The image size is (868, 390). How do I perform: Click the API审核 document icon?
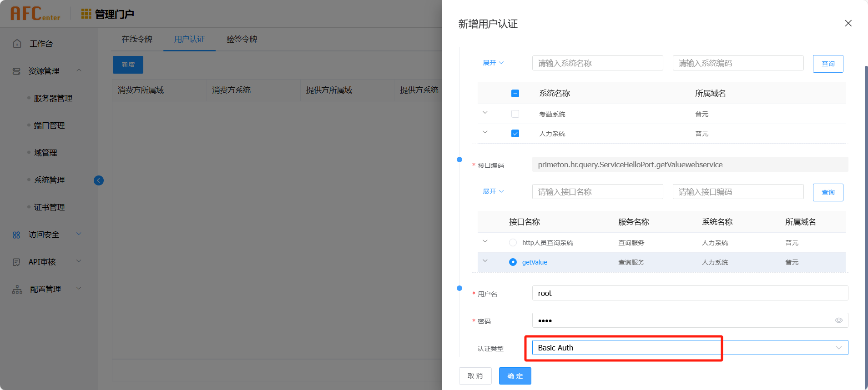[x=17, y=262]
